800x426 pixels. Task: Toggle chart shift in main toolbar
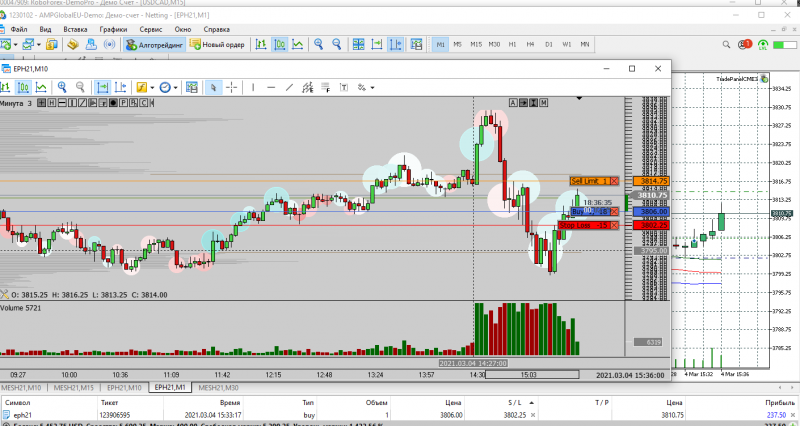(395, 44)
